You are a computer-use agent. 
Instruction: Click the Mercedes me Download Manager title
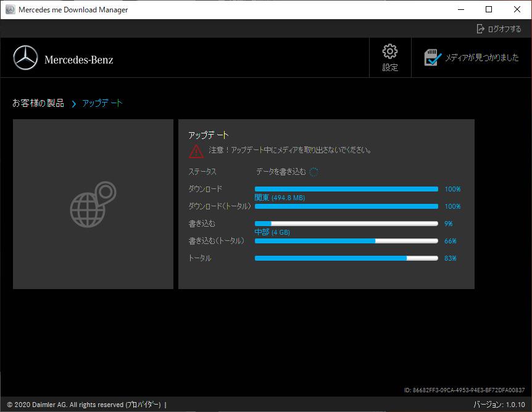point(73,9)
